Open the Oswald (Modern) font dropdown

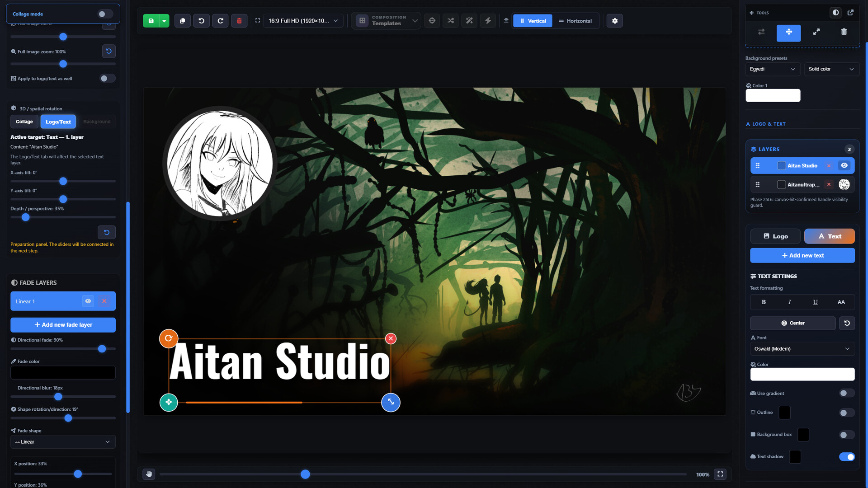pos(802,349)
